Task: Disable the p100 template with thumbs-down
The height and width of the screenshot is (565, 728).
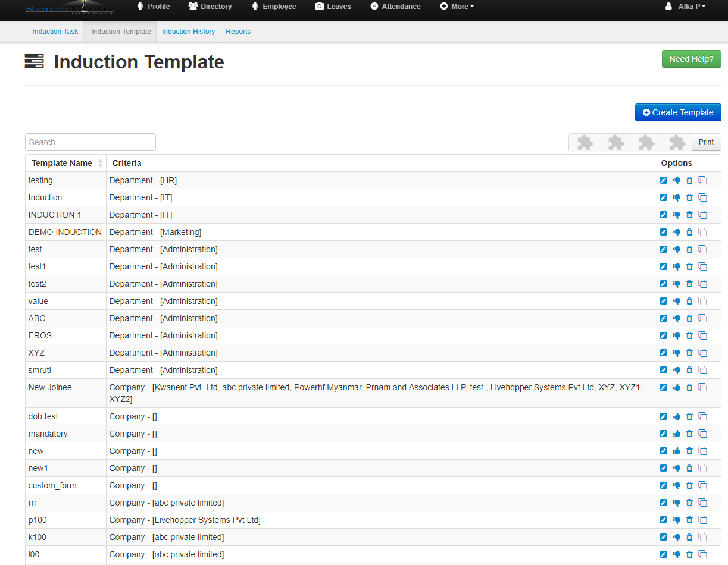Action: pyautogui.click(x=676, y=520)
